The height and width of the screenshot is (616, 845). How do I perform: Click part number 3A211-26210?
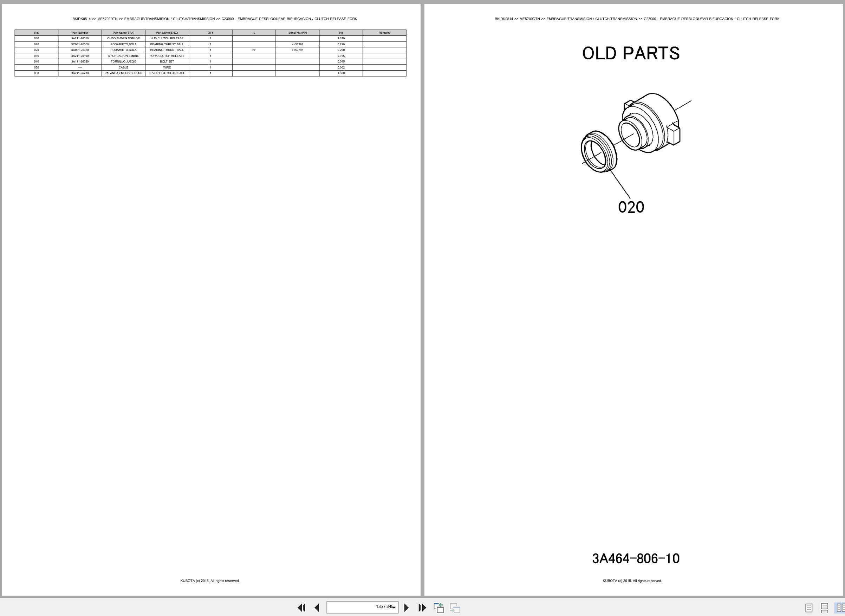[x=80, y=73]
